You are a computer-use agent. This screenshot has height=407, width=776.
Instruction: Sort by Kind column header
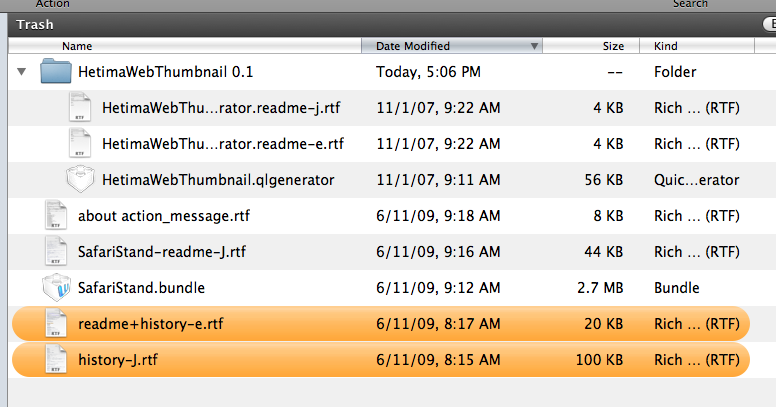click(697, 46)
